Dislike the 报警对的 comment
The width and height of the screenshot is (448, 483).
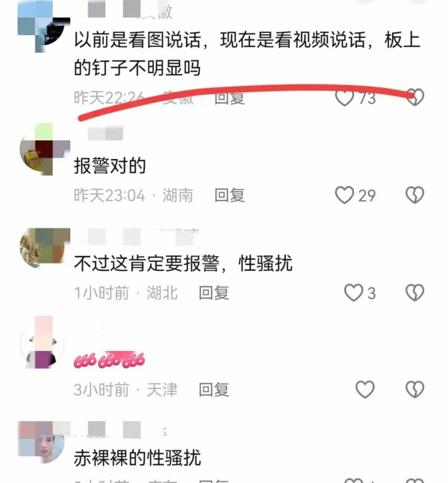tap(415, 196)
